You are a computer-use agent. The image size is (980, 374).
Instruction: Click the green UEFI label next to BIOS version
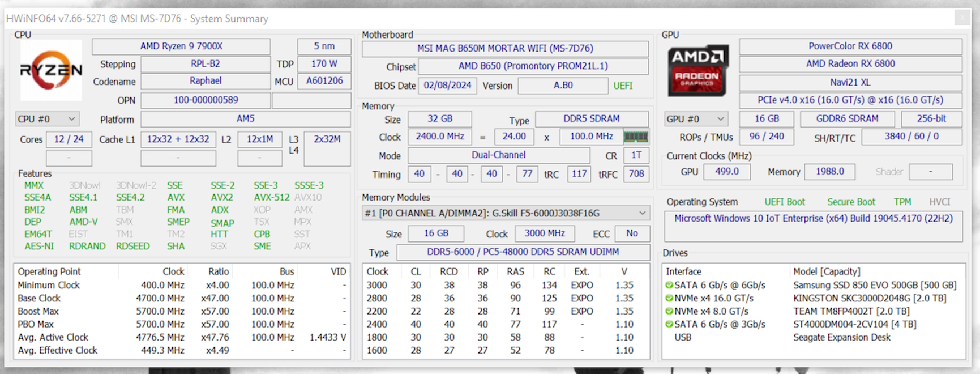point(623,86)
